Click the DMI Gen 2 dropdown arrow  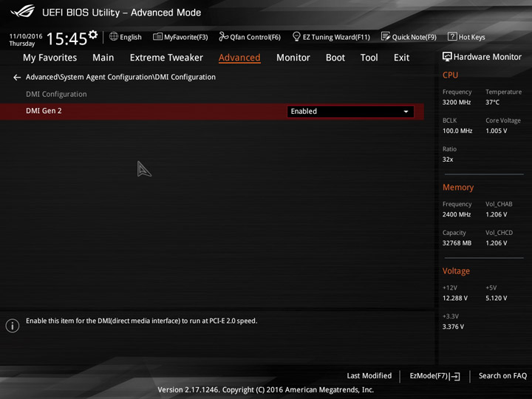point(406,112)
